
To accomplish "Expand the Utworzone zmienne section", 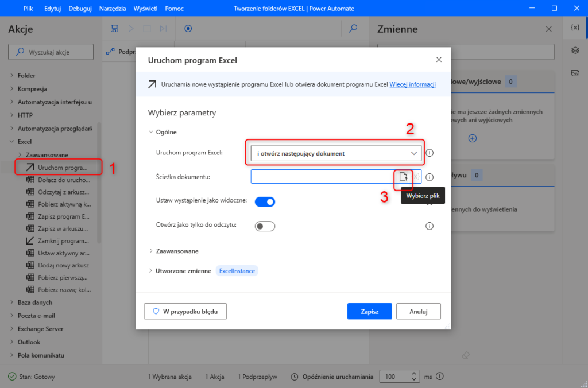I will tap(183, 271).
